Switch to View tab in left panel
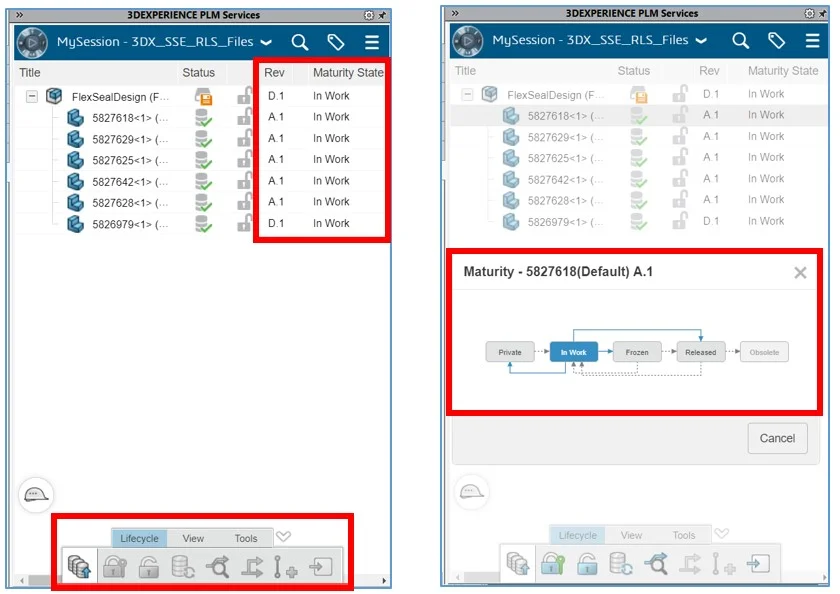840x594 pixels. (x=193, y=538)
